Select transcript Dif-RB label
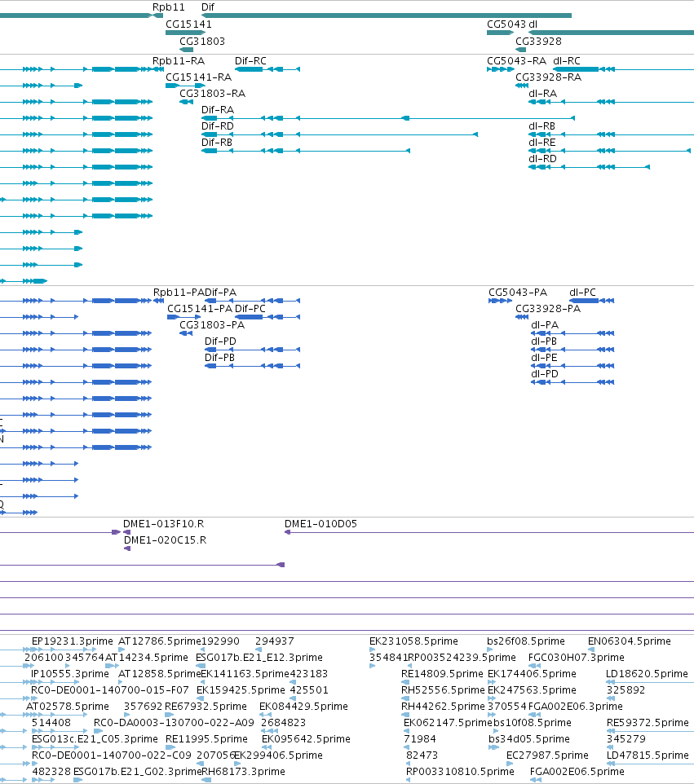 click(217, 142)
